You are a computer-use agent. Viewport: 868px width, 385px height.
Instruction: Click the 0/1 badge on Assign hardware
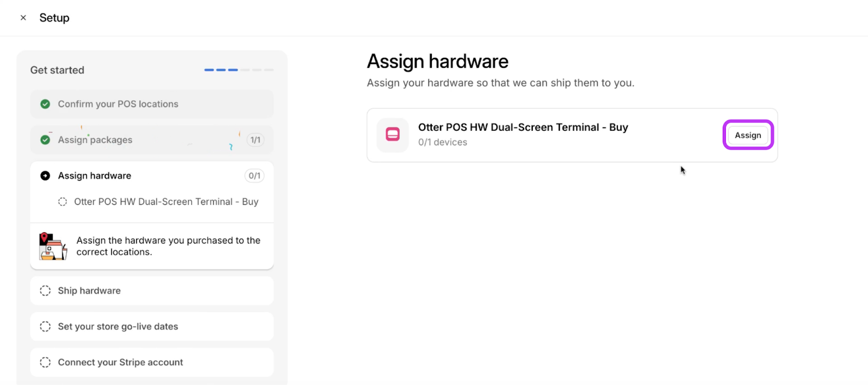[x=254, y=176]
